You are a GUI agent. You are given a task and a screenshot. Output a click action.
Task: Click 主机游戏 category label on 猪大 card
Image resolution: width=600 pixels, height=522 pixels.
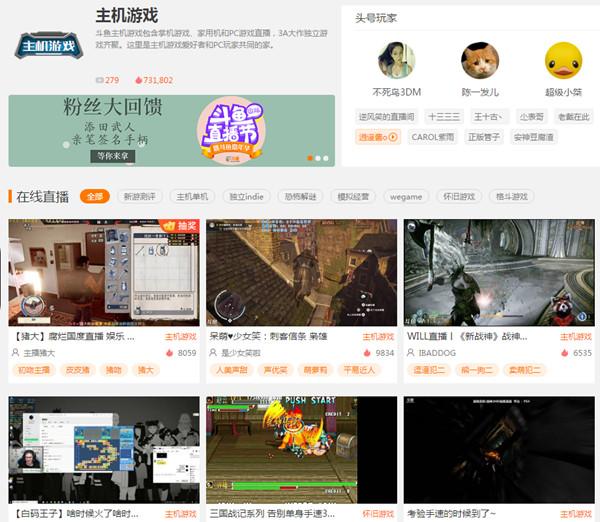181,337
